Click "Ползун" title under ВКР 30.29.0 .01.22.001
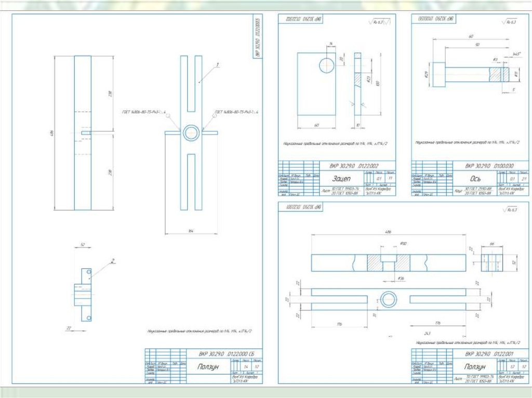This screenshot has height=398, width=532. tap(475, 366)
